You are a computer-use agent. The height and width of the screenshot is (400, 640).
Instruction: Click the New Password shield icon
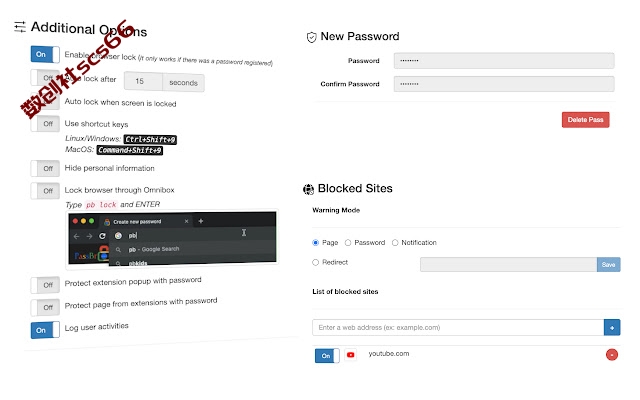tap(311, 38)
